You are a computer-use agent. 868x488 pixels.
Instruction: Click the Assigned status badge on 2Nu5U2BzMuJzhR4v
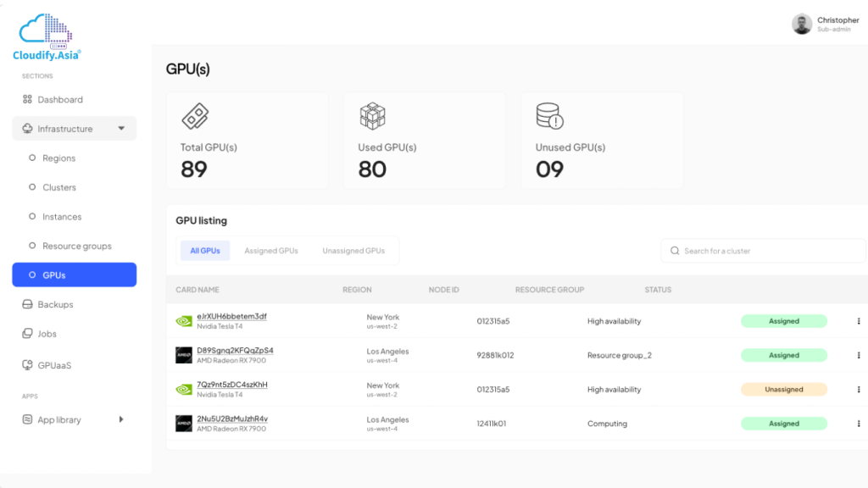784,423
